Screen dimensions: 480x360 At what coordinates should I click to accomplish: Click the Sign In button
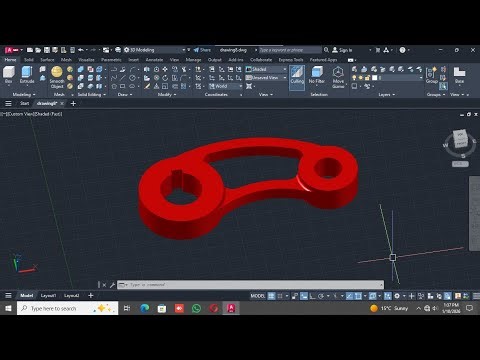point(342,50)
